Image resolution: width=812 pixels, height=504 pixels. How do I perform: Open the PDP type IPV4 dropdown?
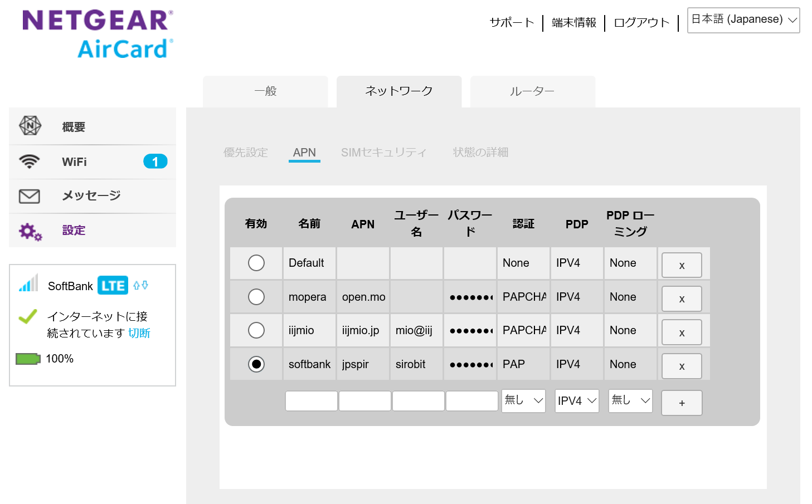577,400
